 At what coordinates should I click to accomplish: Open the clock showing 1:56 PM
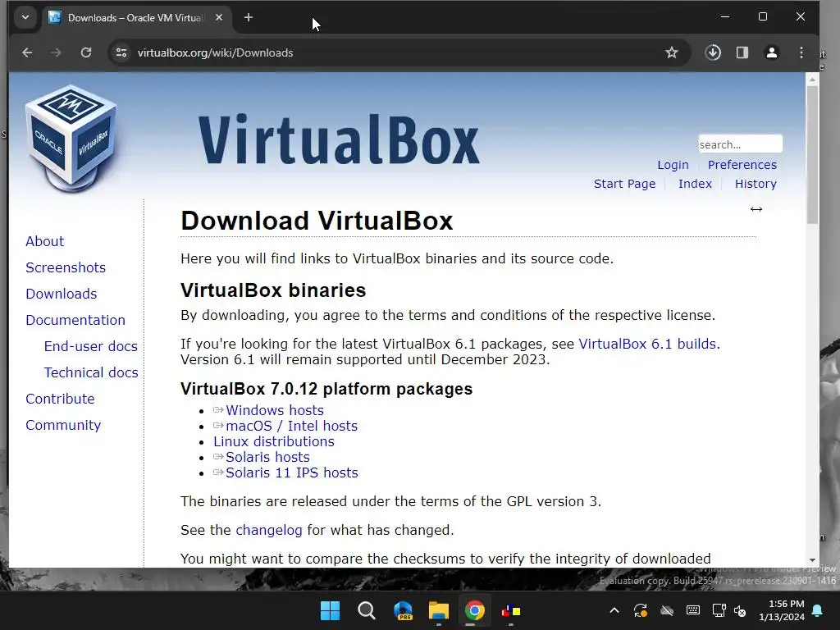coord(782,610)
